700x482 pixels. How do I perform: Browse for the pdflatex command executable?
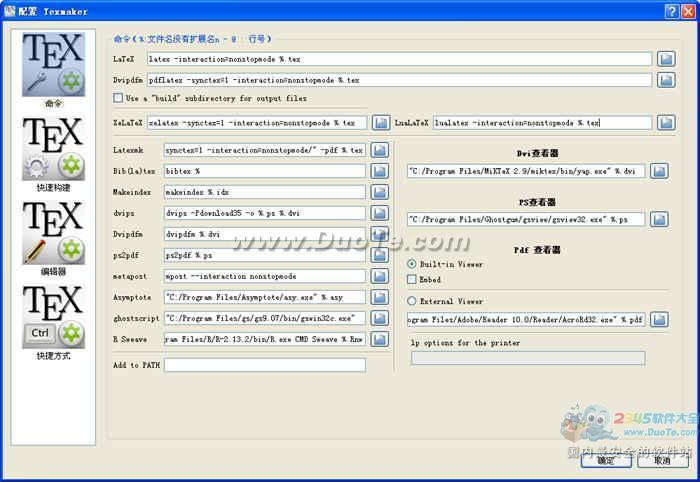point(666,80)
